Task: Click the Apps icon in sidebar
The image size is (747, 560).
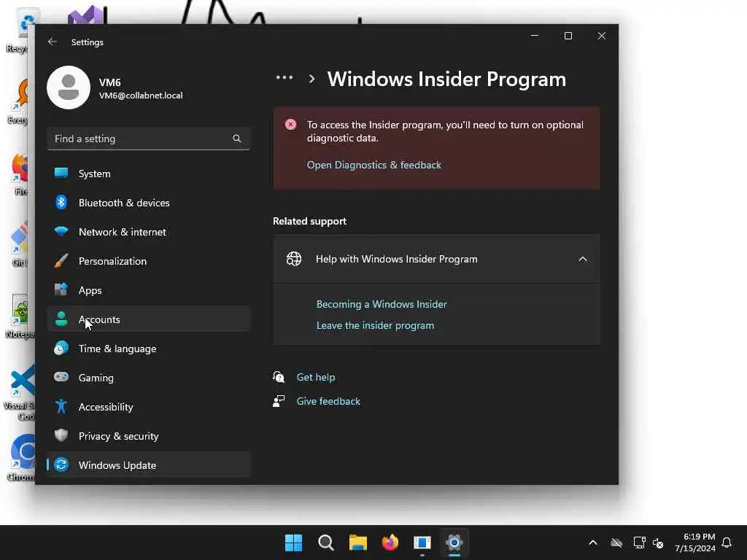Action: [61, 289]
